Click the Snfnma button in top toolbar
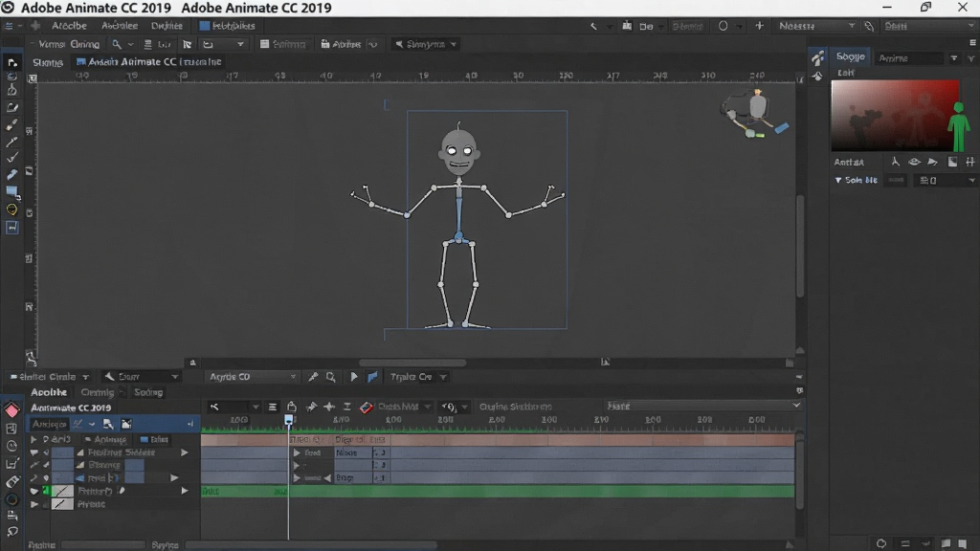This screenshot has height=551, width=980. click(x=283, y=44)
